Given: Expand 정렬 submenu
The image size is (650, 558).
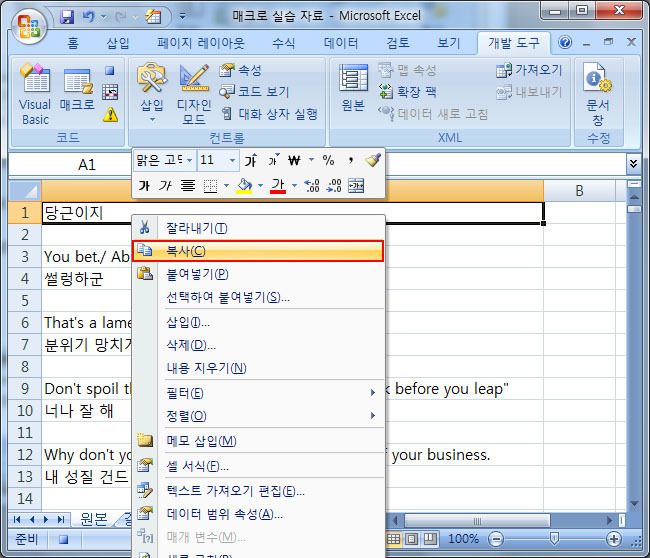Looking at the screenshot, I should [258, 416].
